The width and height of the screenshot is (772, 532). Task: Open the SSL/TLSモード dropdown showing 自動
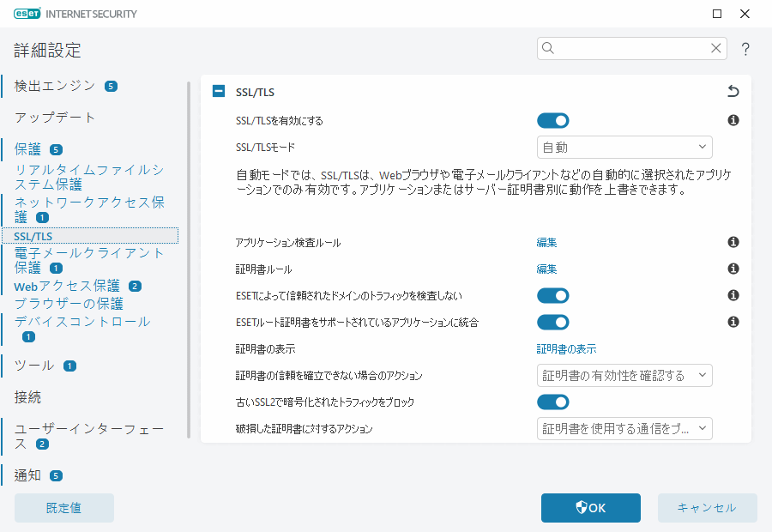(x=624, y=147)
